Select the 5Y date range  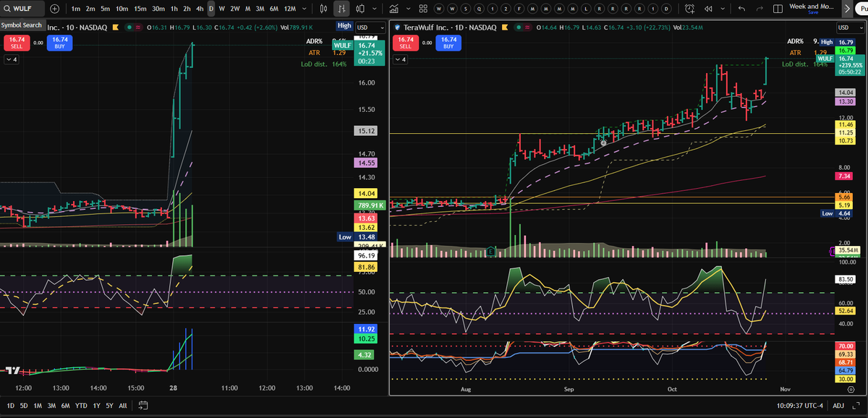pos(109,405)
